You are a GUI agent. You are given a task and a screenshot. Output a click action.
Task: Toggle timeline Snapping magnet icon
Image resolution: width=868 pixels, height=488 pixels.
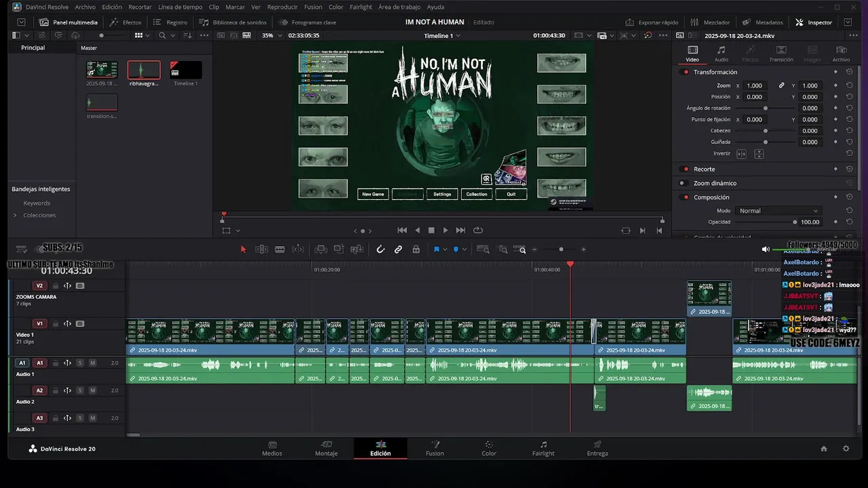380,249
